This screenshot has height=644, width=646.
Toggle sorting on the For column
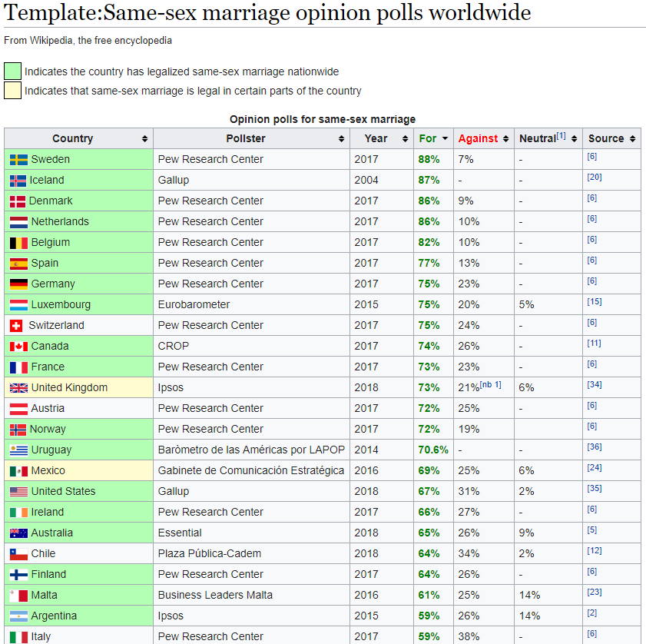[446, 138]
